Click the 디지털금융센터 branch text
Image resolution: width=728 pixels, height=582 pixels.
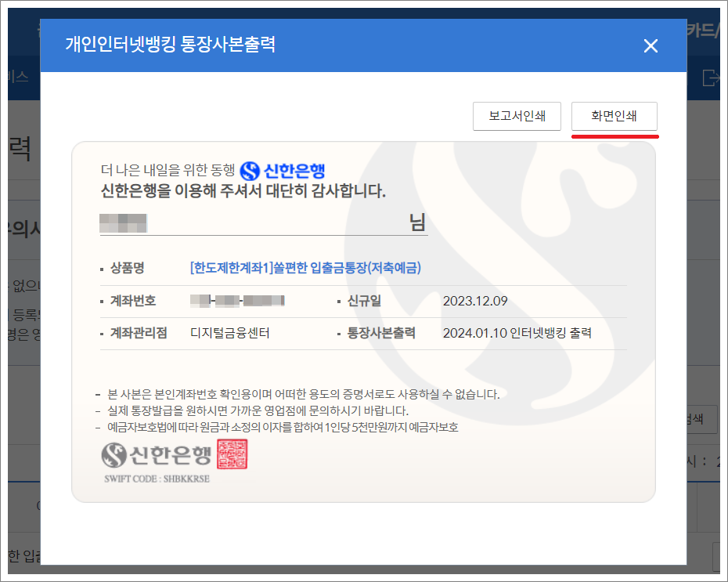[230, 333]
